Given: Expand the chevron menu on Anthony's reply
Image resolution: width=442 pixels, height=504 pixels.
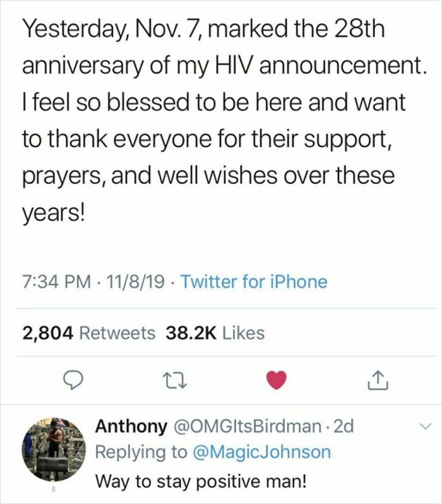Looking at the screenshot, I should click(x=426, y=427).
